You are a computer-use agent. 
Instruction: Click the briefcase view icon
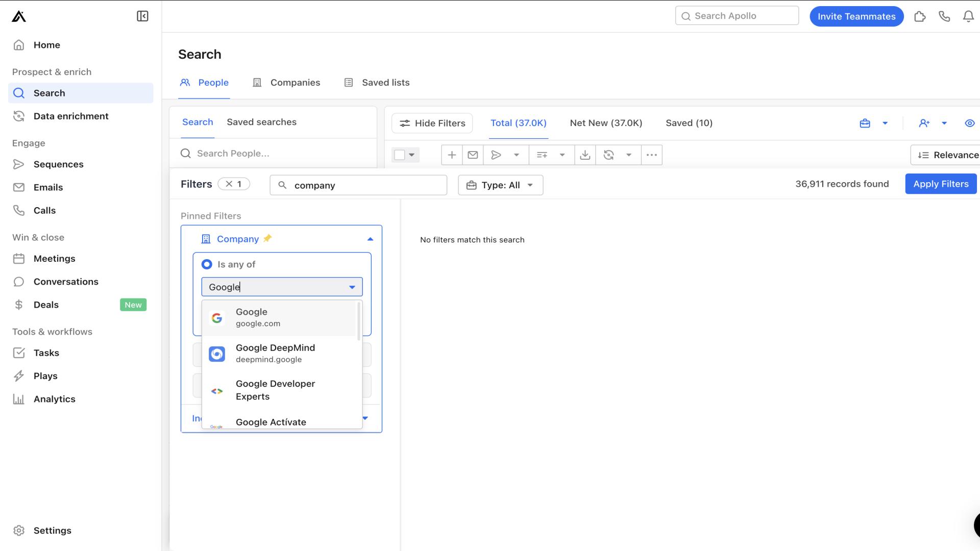tap(865, 123)
